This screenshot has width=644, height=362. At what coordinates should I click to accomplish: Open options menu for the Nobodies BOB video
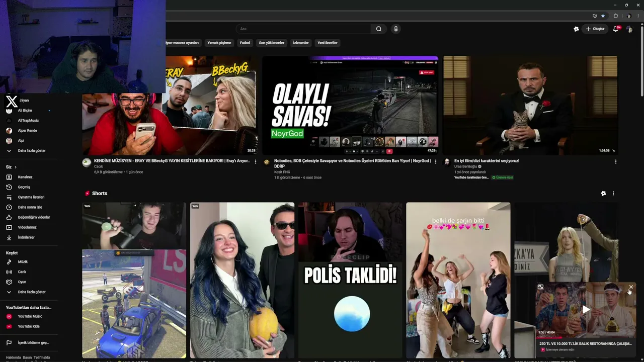pos(436,161)
